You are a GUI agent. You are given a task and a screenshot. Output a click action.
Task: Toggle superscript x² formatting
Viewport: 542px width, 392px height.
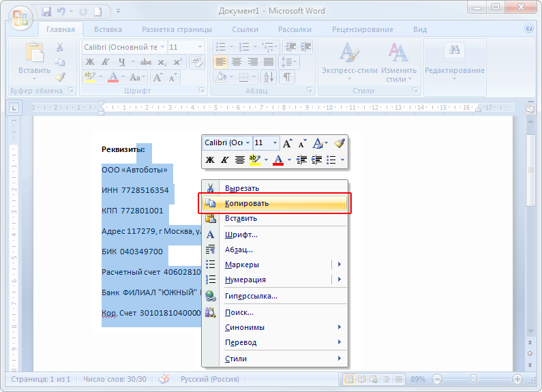177,62
